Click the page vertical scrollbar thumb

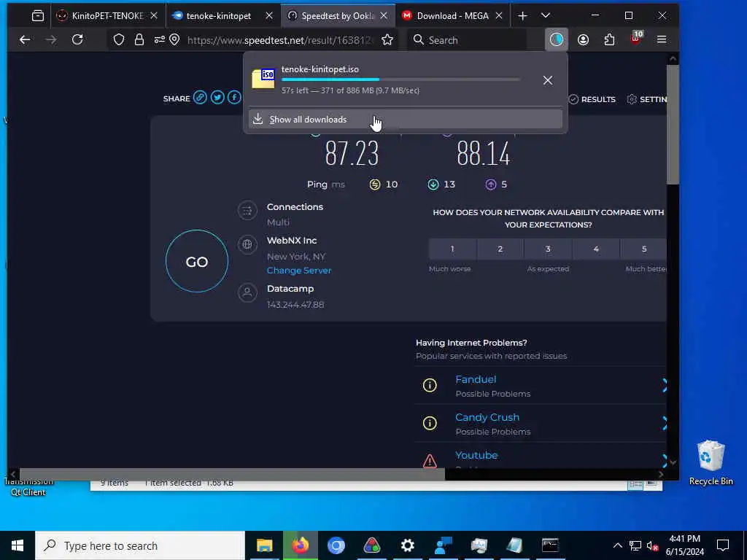(672, 125)
